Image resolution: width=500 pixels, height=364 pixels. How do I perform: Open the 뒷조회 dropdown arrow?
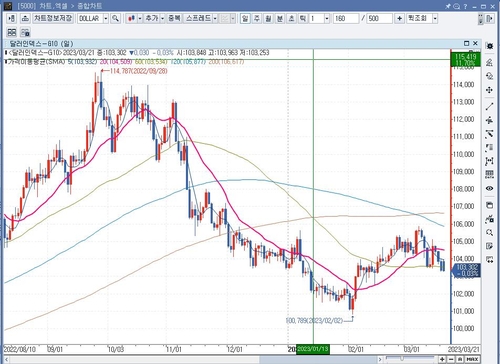435,18
